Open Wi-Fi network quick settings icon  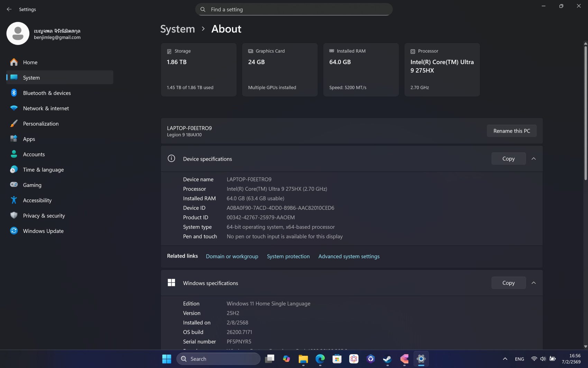coord(534,359)
